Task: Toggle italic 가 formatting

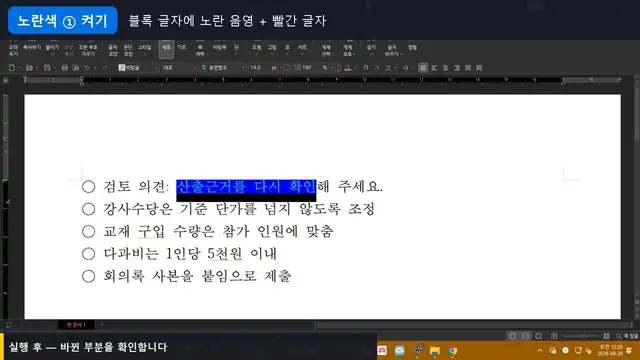Action: [x=377, y=68]
